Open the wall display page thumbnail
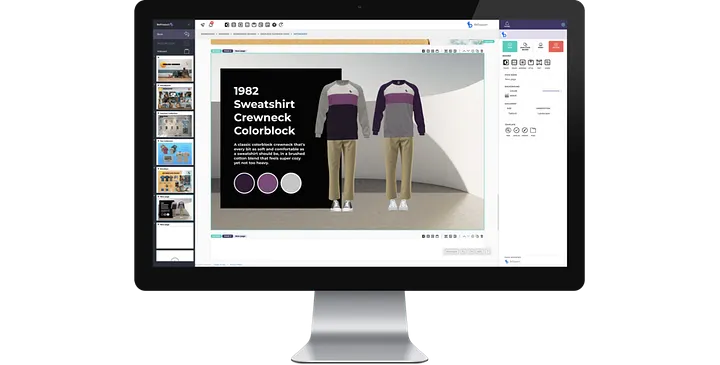 click(x=175, y=124)
